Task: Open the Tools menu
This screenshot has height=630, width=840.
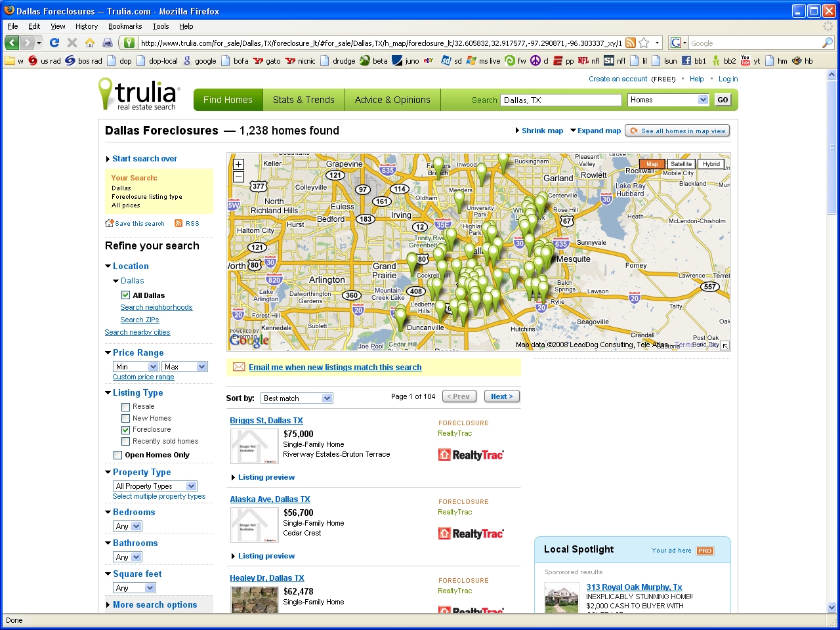Action: click(161, 26)
